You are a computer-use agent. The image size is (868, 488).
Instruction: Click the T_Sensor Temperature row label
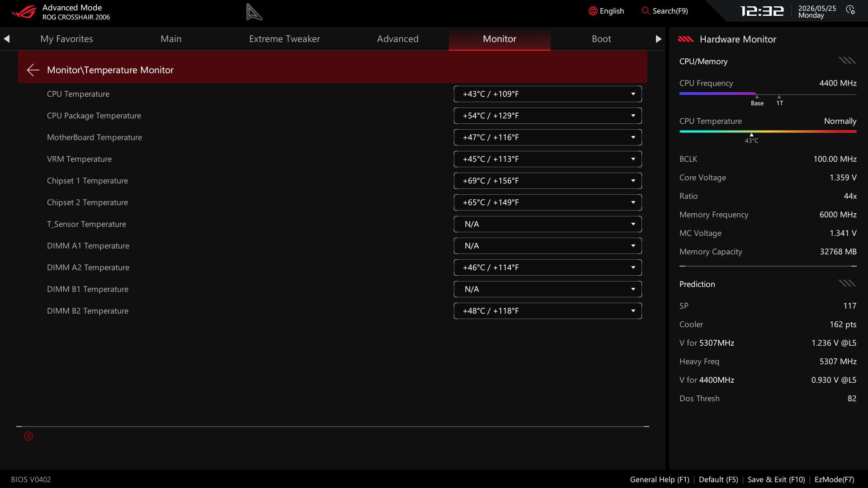click(x=86, y=224)
